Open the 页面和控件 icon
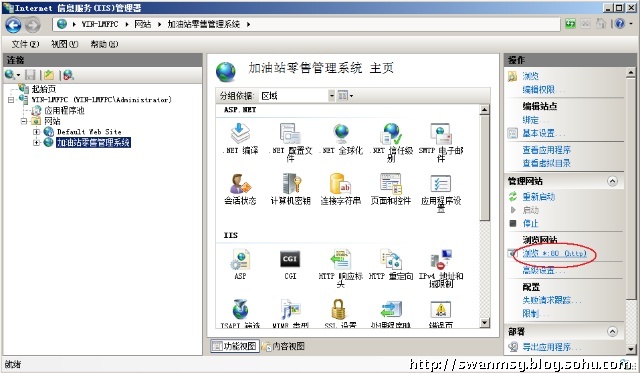The height and width of the screenshot is (373, 640). [x=391, y=184]
